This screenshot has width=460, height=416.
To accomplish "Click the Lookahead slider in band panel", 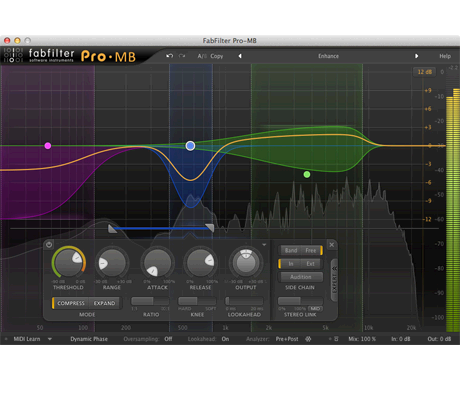I will click(x=244, y=301).
